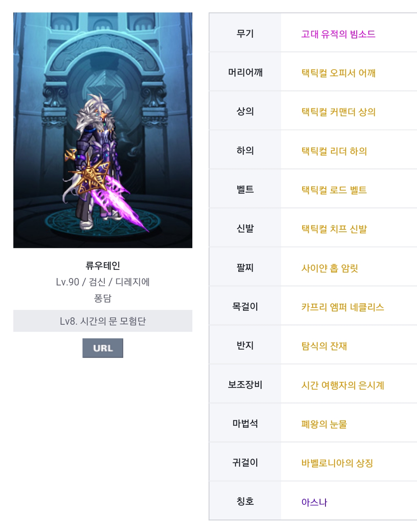Screen dimensions: 417x532
Task: Select sub equipment 시간 여행자의 은시계
Action: coord(343,385)
